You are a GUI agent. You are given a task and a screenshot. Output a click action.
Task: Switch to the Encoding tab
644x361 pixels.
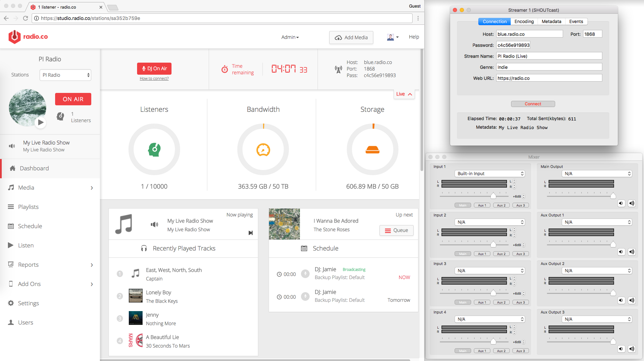click(524, 21)
